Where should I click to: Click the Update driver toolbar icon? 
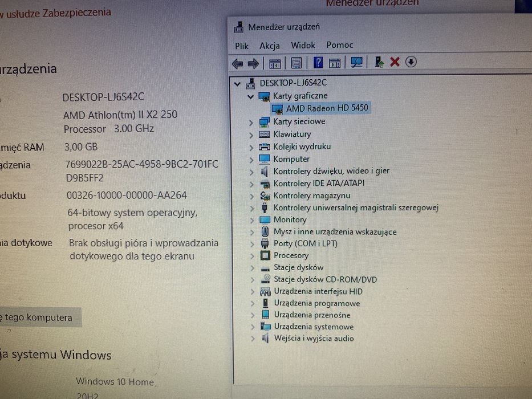379,62
